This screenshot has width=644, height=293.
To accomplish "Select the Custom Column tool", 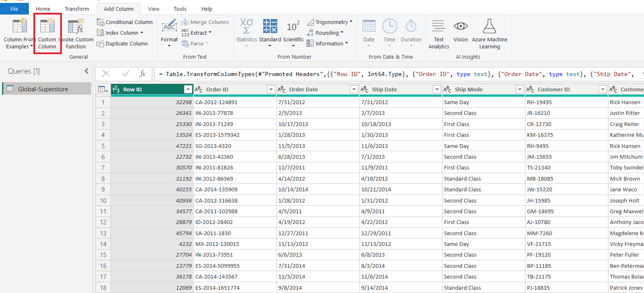I will [x=47, y=34].
